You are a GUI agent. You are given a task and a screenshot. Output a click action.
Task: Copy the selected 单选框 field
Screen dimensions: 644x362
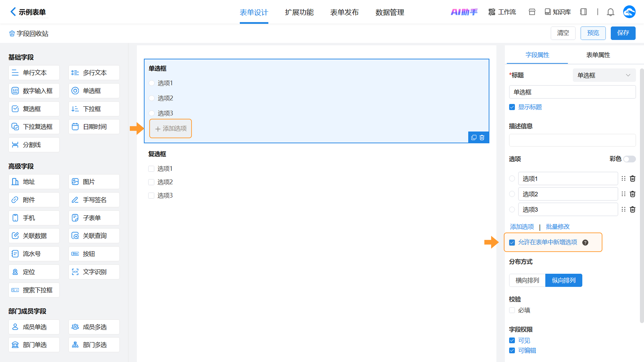point(474,138)
